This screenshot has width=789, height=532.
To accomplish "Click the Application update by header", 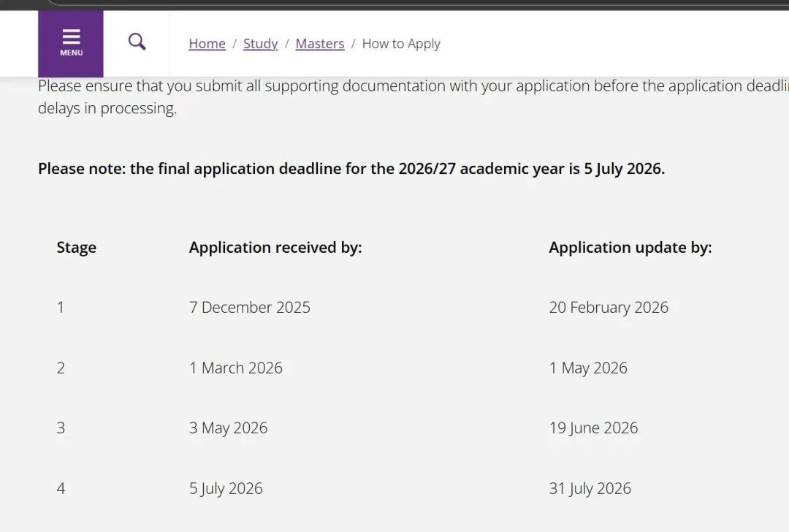I will coord(630,248).
